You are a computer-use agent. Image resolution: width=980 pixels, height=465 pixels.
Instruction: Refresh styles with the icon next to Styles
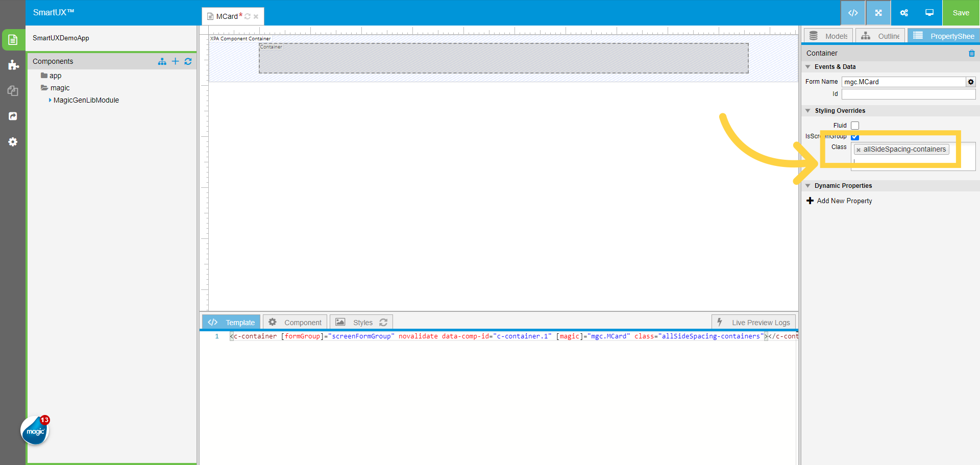tap(383, 322)
